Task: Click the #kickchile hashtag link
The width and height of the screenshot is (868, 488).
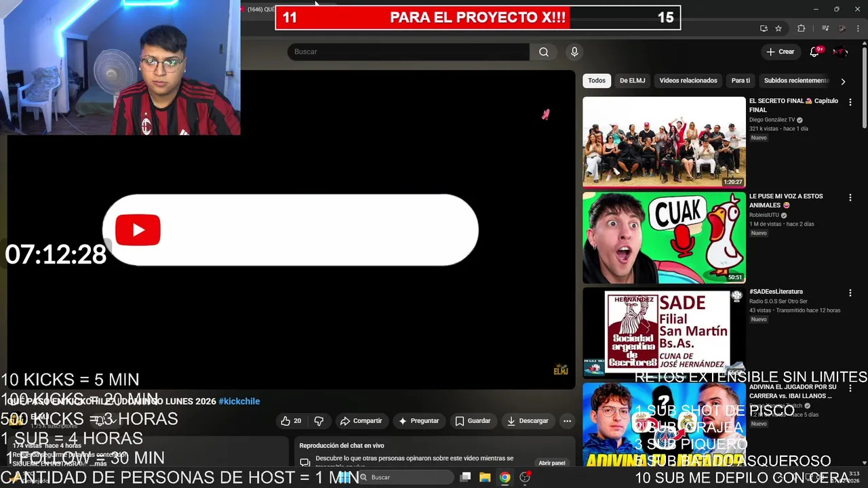Action: click(x=239, y=401)
